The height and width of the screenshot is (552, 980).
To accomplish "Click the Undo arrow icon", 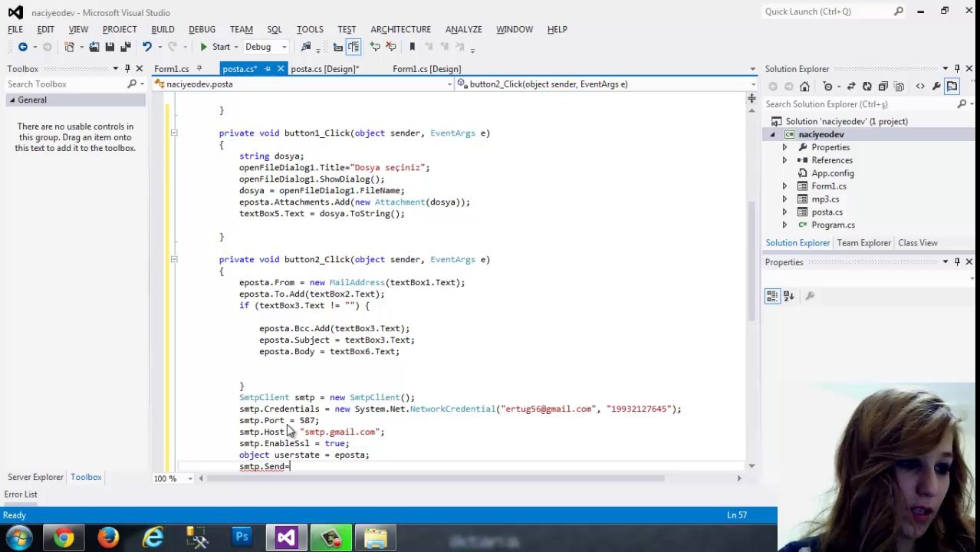I will click(146, 47).
